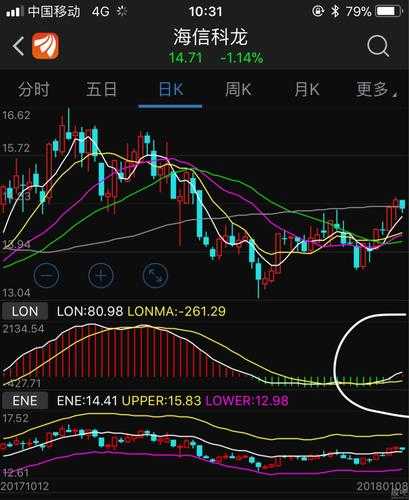Switch to the 月K tab

[x=307, y=89]
